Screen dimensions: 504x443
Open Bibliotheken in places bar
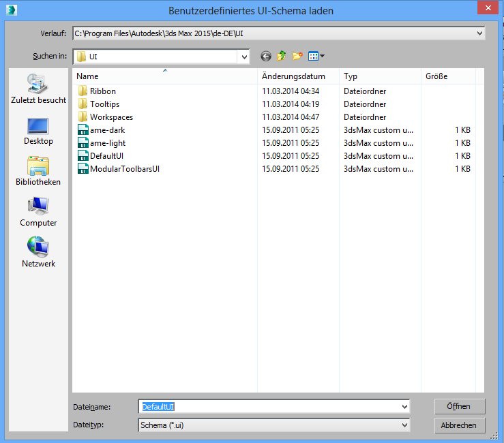[x=38, y=171]
